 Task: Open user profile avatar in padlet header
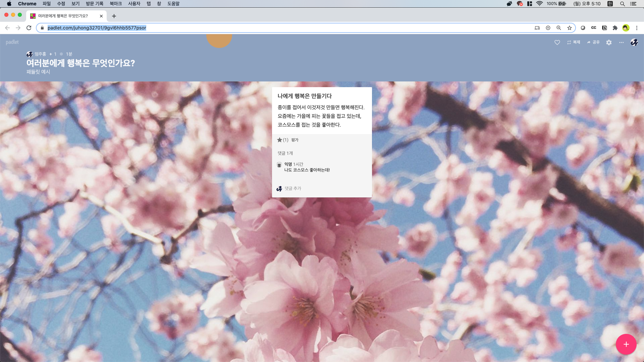634,42
